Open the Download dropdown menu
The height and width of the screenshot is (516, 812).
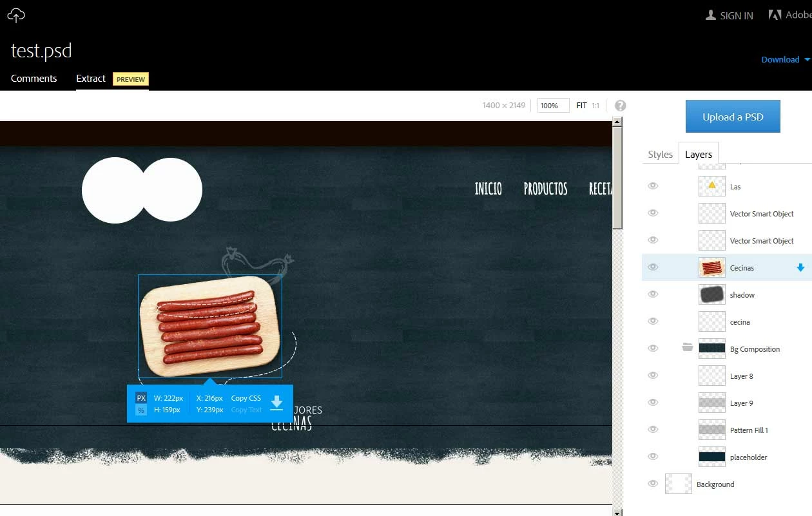click(785, 59)
